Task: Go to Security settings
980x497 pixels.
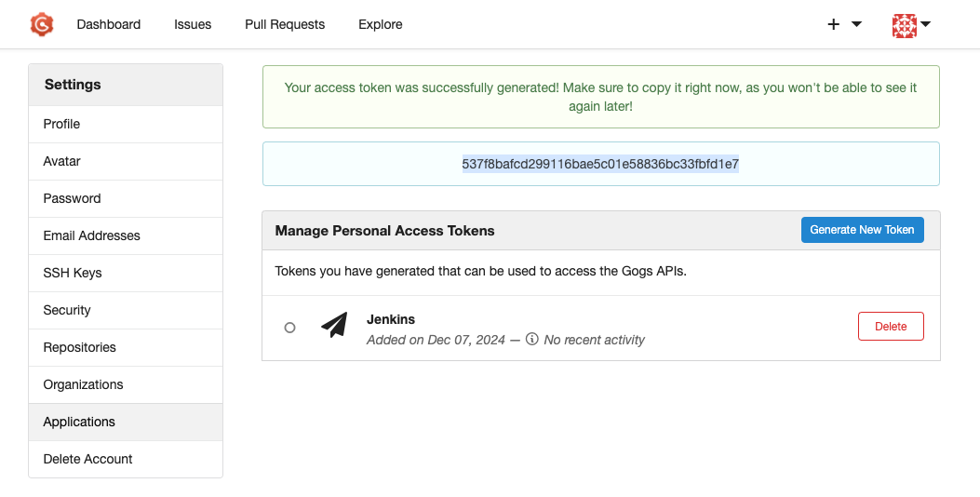Action: coord(67,310)
